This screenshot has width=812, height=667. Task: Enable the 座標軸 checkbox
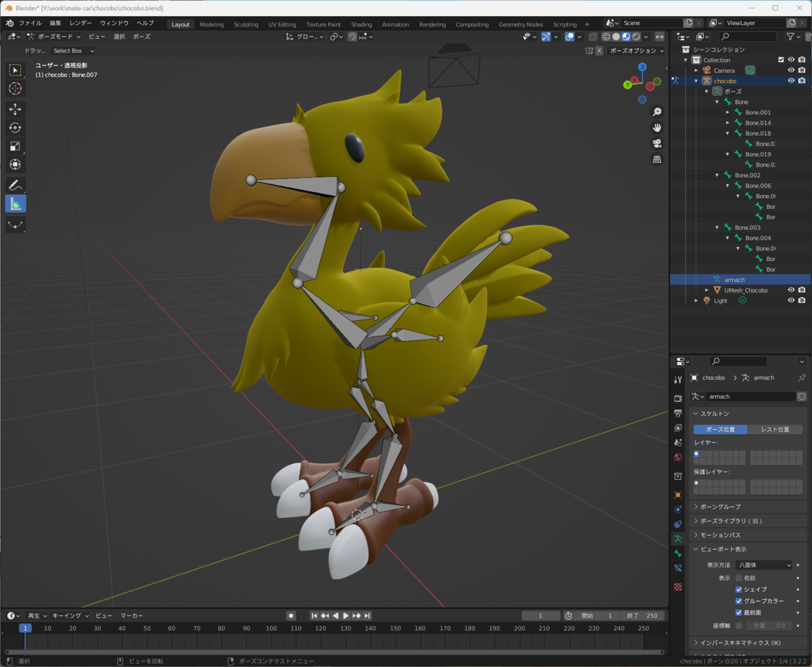pos(739,626)
